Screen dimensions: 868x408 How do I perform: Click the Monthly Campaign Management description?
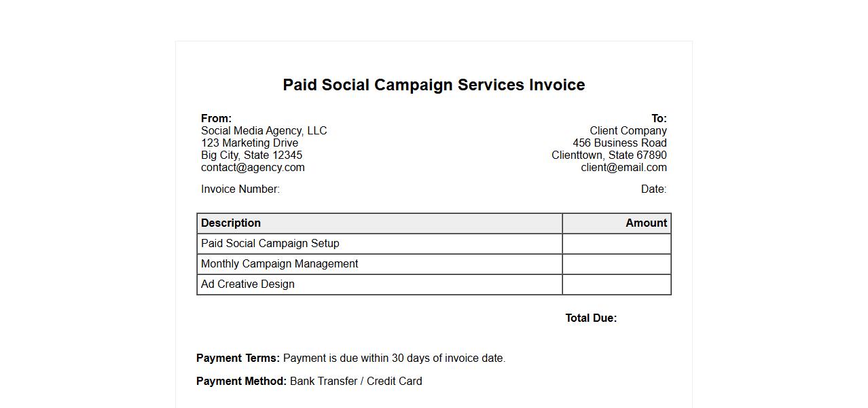[x=279, y=264]
